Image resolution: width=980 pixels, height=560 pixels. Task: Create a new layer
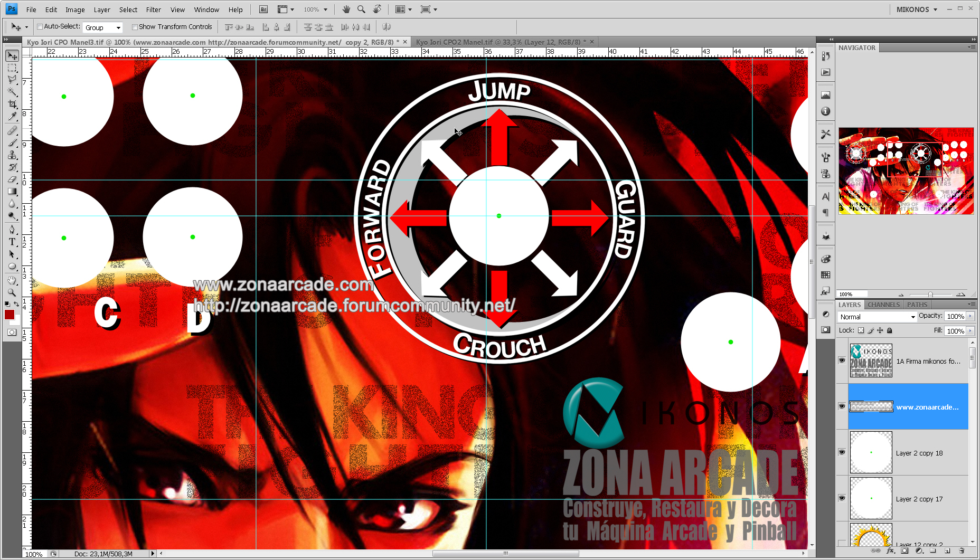pos(947,551)
